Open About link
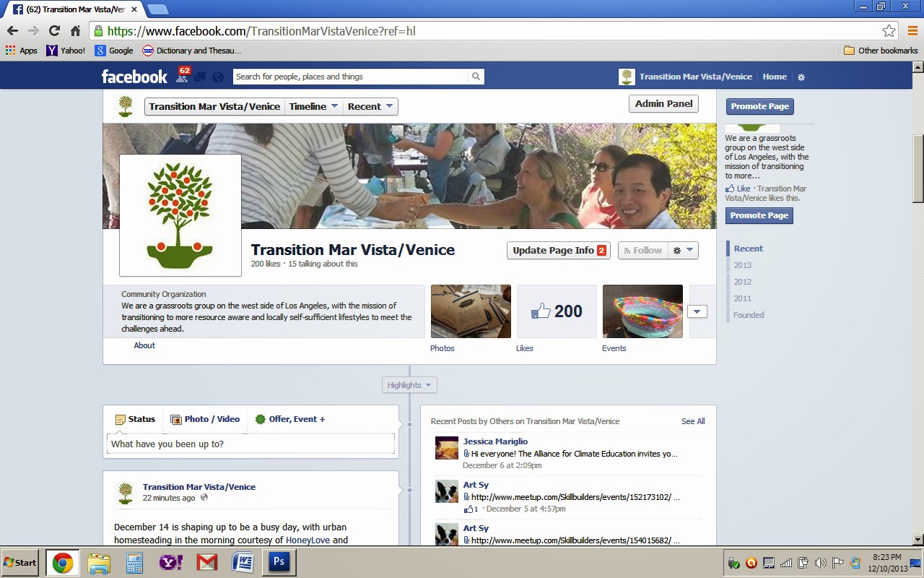Viewport: 924px width, 578px height. point(144,345)
